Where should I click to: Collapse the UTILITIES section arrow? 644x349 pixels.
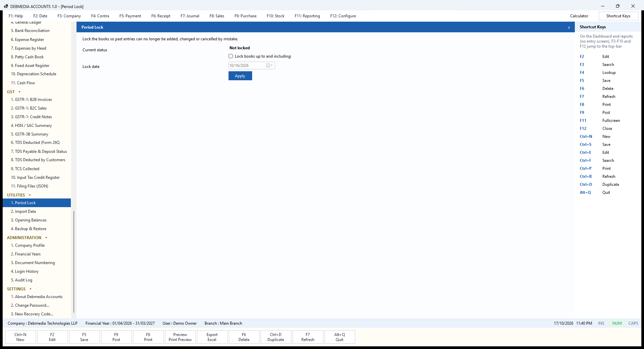pos(30,195)
